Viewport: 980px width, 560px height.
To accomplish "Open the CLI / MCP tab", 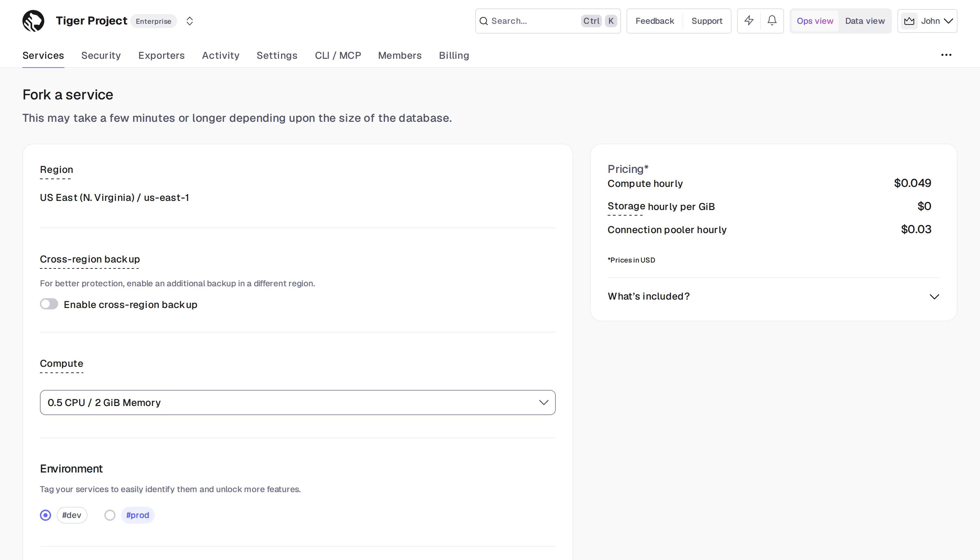I will click(338, 55).
